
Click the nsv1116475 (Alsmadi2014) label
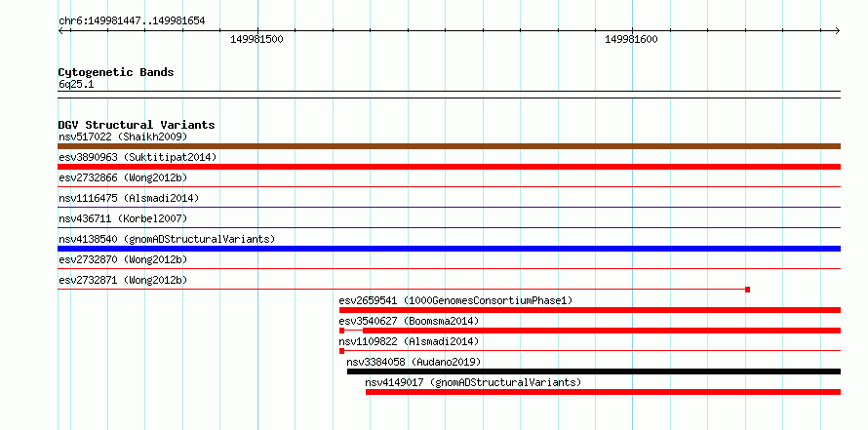point(129,198)
